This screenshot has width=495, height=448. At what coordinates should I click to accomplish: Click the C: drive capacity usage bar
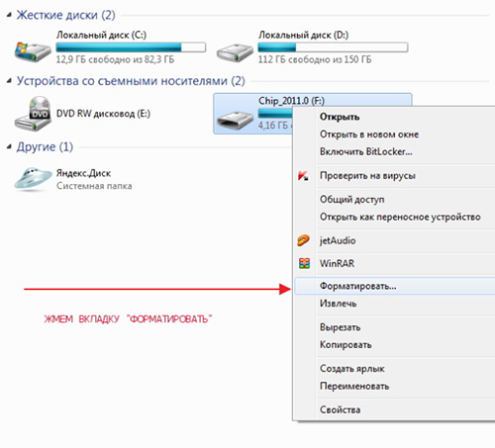131,47
